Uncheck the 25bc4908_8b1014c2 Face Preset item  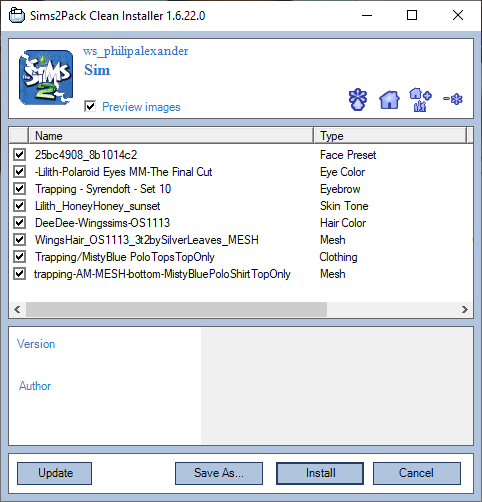click(x=20, y=155)
